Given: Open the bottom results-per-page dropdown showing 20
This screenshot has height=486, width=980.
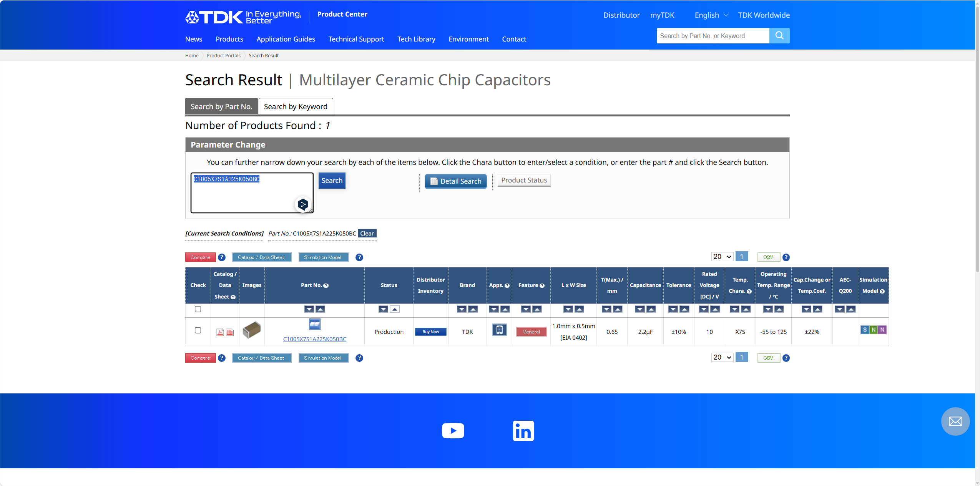Looking at the screenshot, I should (x=722, y=357).
